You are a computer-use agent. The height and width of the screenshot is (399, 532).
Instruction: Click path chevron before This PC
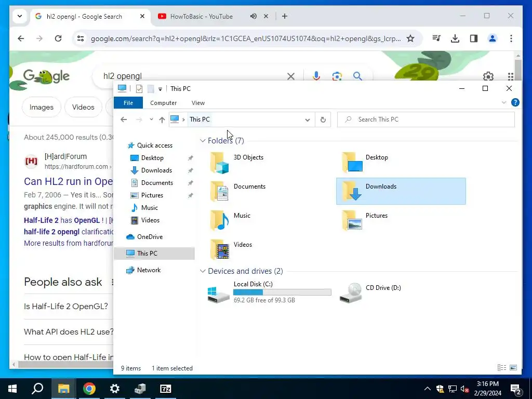pyautogui.click(x=183, y=119)
